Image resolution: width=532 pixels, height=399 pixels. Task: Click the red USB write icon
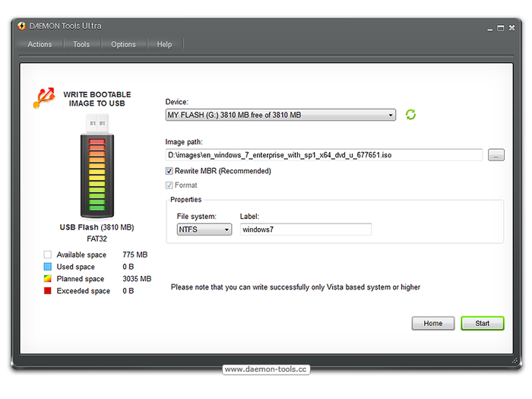pos(44,98)
